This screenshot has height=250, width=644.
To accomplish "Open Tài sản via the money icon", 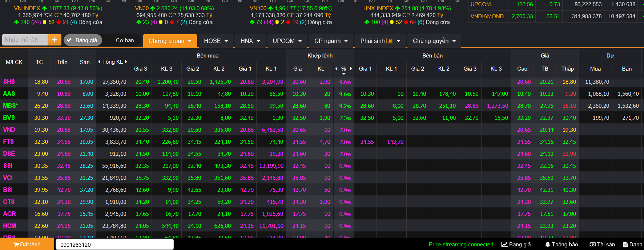I will 592,245.
